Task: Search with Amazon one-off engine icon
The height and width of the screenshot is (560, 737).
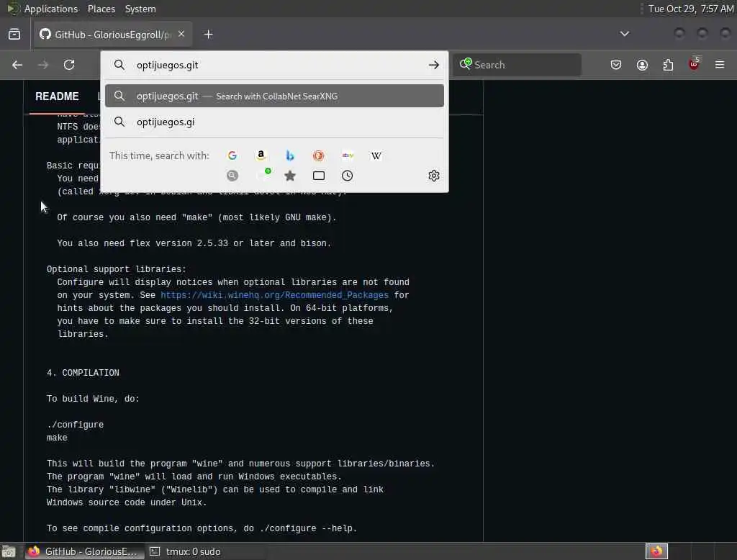Action: click(261, 155)
